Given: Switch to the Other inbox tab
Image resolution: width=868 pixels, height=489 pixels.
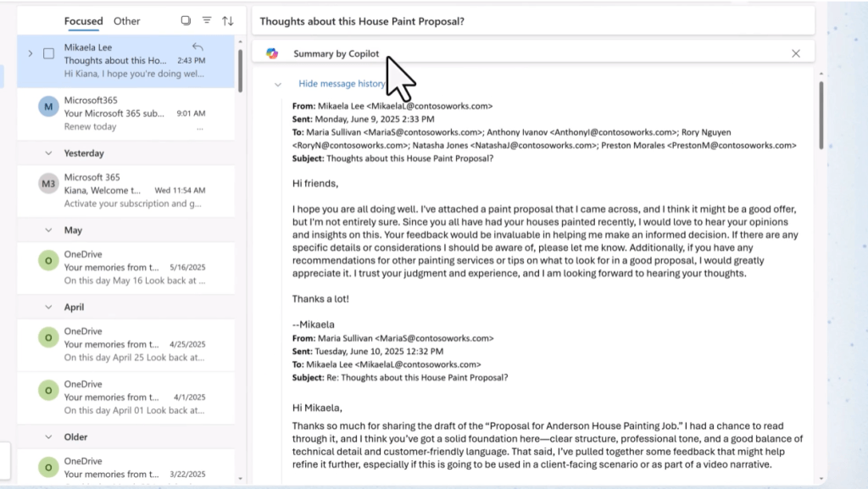Looking at the screenshot, I should 127,21.
